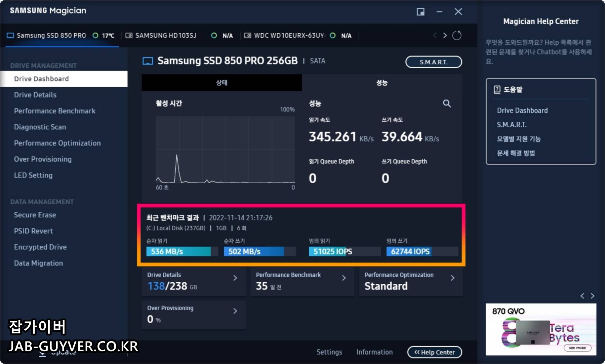Viewport: 605px width, 364px height.
Task: Expand the Drive Details card chevron
Action: pyautogui.click(x=235, y=278)
